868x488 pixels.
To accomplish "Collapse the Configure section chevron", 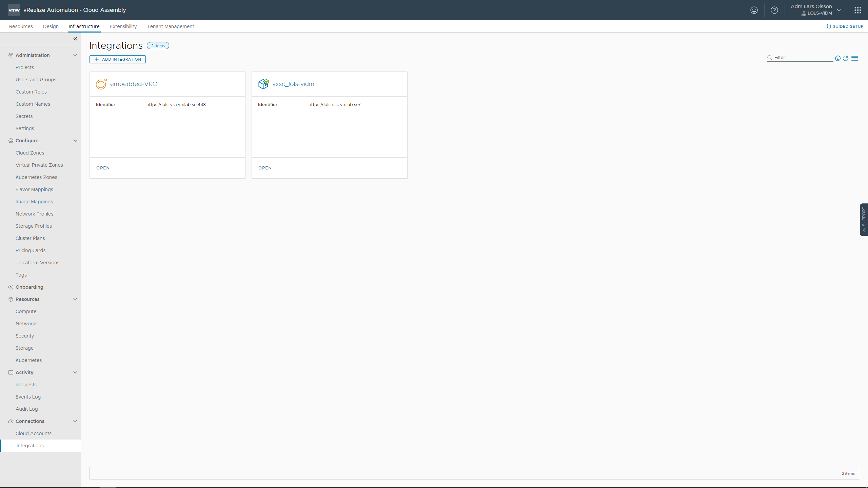I will 75,141.
